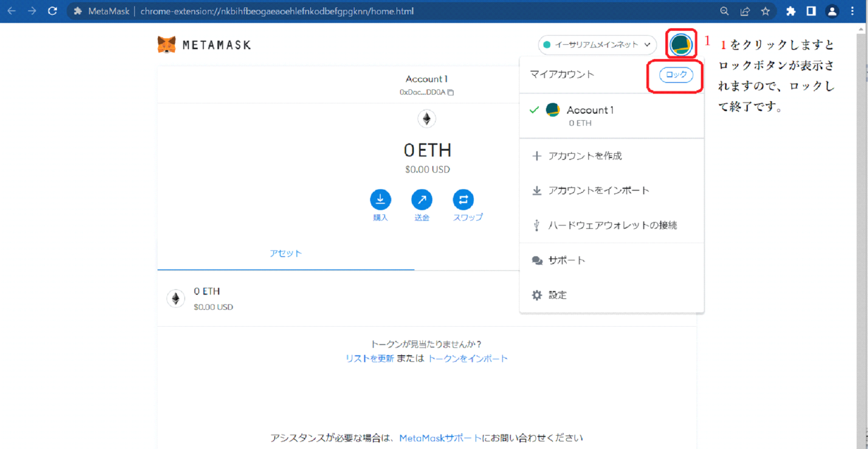The width and height of the screenshot is (868, 449).
Task: Click the Account 1 name header
Action: click(427, 79)
